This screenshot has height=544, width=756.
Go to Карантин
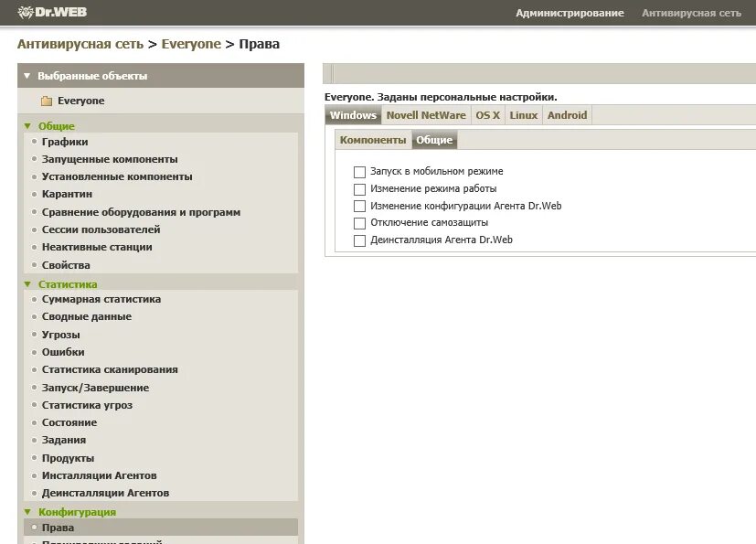67,194
